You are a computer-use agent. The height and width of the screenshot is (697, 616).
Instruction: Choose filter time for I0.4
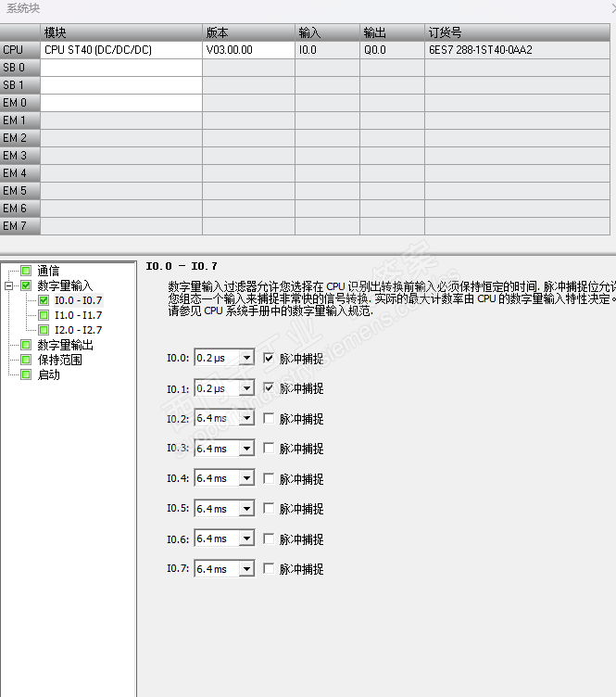[246, 478]
